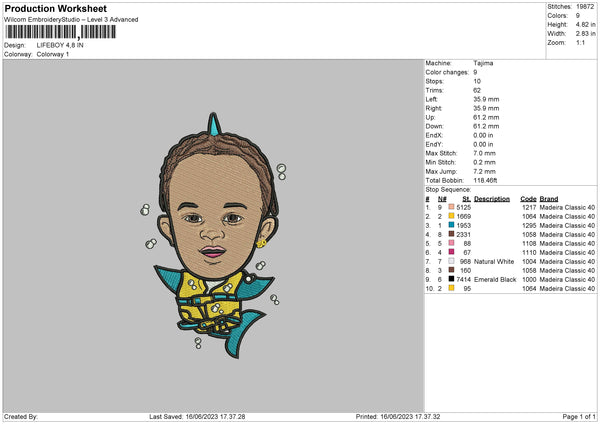Screen dimensions: 600x424
Task: Click the 'Production Worksheet' title
Action: pos(55,8)
